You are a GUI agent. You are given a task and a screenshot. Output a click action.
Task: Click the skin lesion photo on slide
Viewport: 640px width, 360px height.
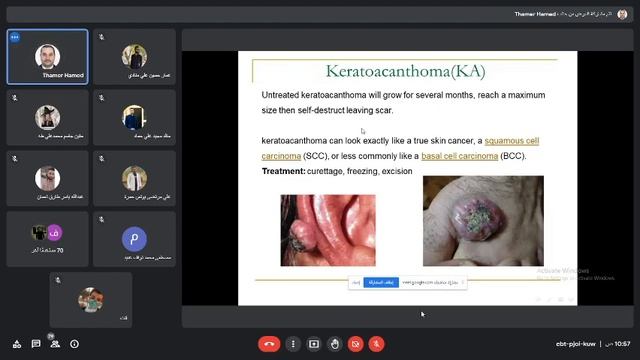(483, 221)
